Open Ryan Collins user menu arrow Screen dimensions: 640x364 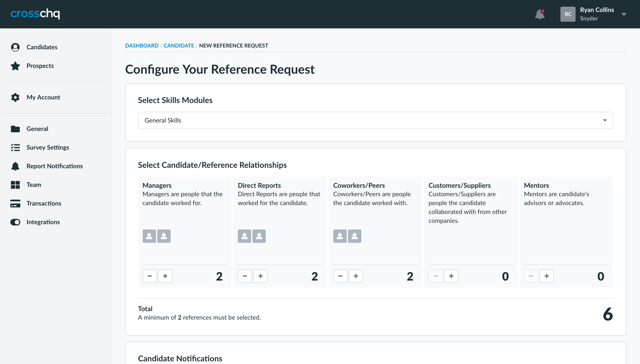(x=624, y=14)
